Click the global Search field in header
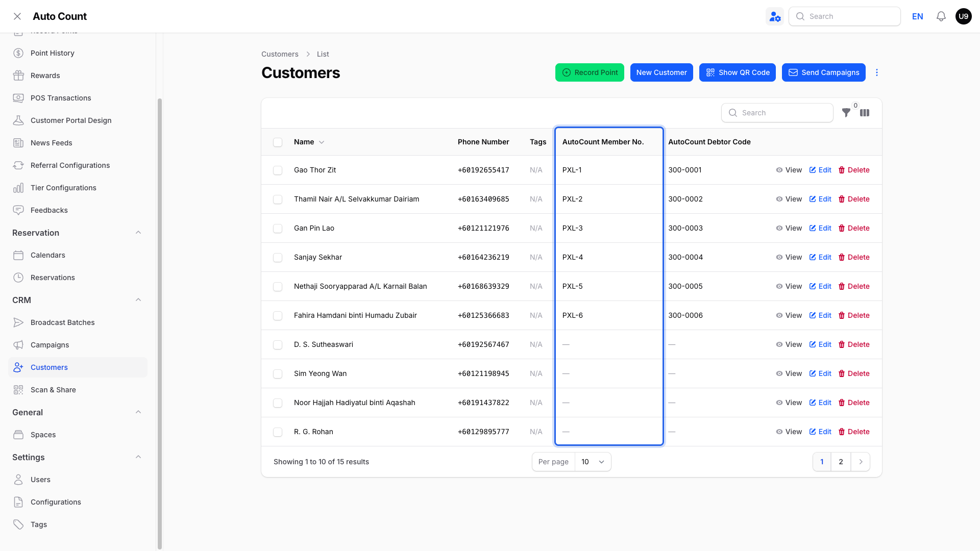 [845, 16]
